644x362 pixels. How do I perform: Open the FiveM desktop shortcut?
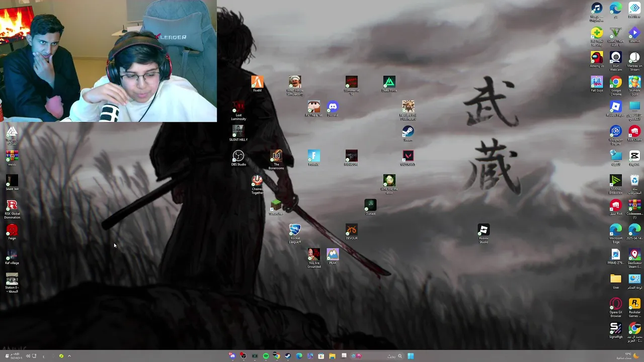pyautogui.click(x=257, y=83)
